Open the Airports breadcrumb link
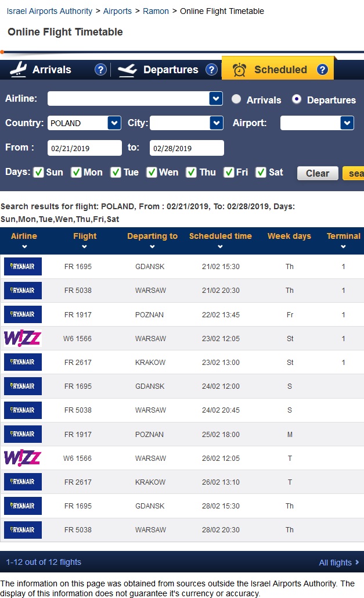Viewport: 364px width, 598px height. click(x=117, y=11)
